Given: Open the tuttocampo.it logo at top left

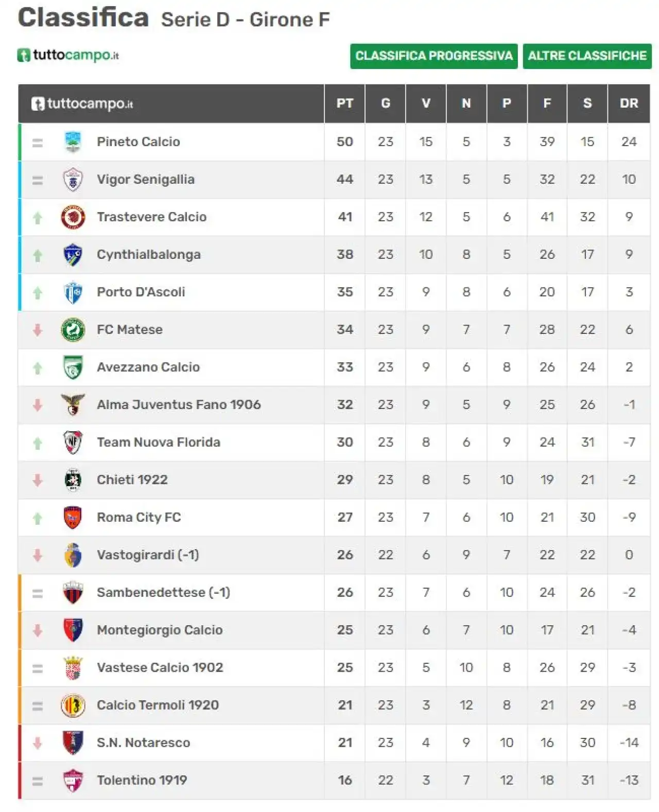Looking at the screenshot, I should (68, 55).
